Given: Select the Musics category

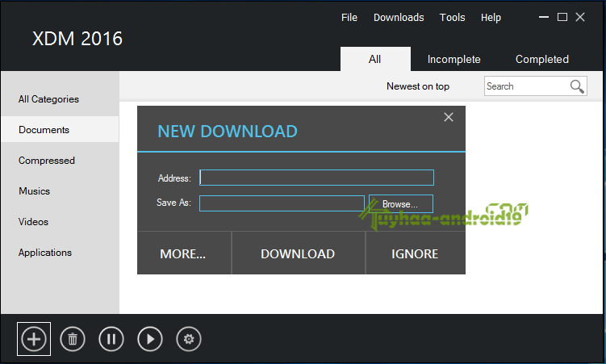Looking at the screenshot, I should (x=61, y=191).
